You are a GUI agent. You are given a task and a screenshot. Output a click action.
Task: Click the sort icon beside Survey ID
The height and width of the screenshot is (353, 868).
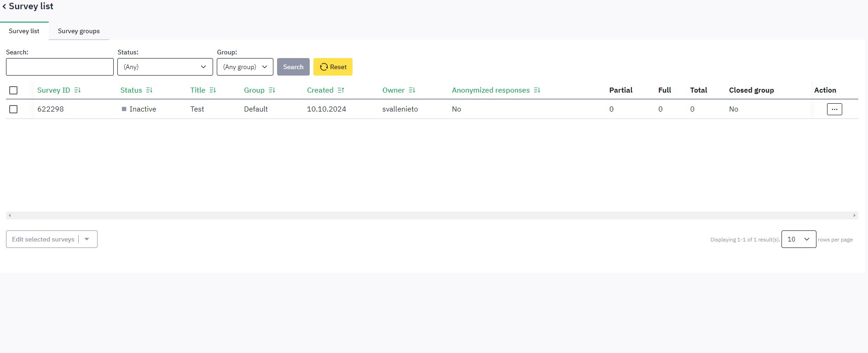pyautogui.click(x=77, y=90)
